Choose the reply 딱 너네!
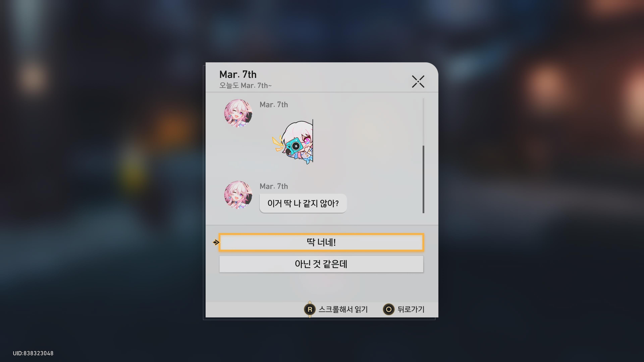Image resolution: width=644 pixels, height=362 pixels. pos(321,242)
